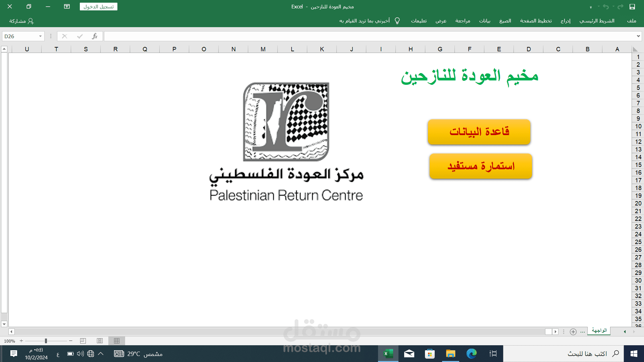Click the taskbar search box اكتب هنا للبحث
This screenshot has width=644, height=362.
pyautogui.click(x=563, y=354)
